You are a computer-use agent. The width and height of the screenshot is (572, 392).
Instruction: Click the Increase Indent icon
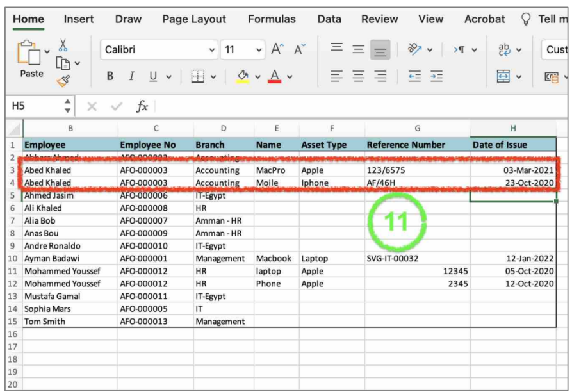[436, 77]
